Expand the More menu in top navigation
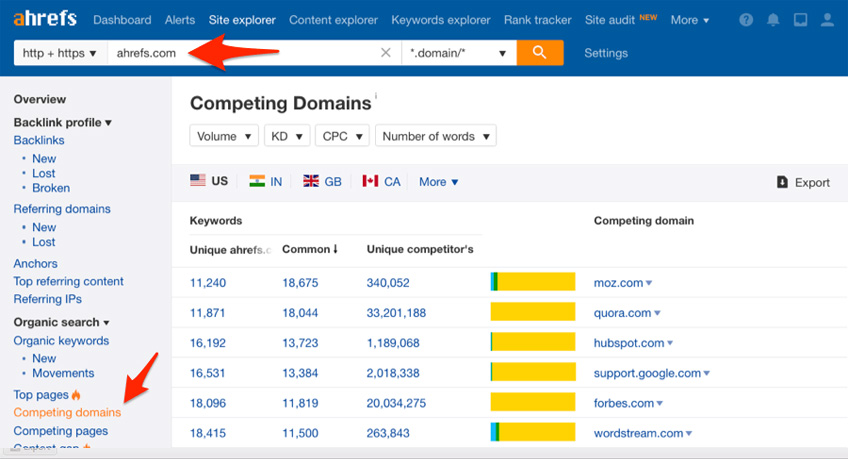The height and width of the screenshot is (459, 848). coord(690,20)
